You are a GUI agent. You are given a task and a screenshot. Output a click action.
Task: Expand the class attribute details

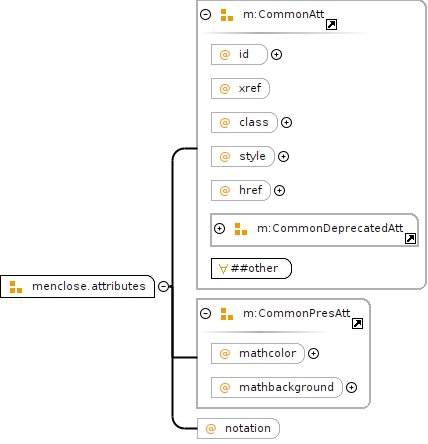(286, 122)
